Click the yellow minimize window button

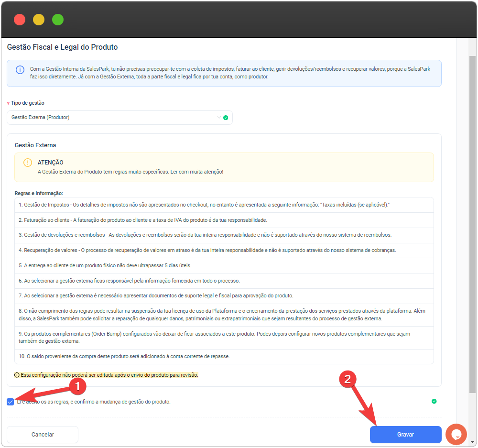(39, 20)
